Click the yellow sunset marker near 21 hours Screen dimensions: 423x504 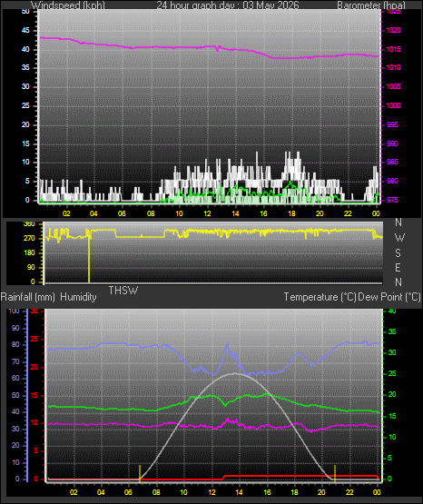point(335,473)
